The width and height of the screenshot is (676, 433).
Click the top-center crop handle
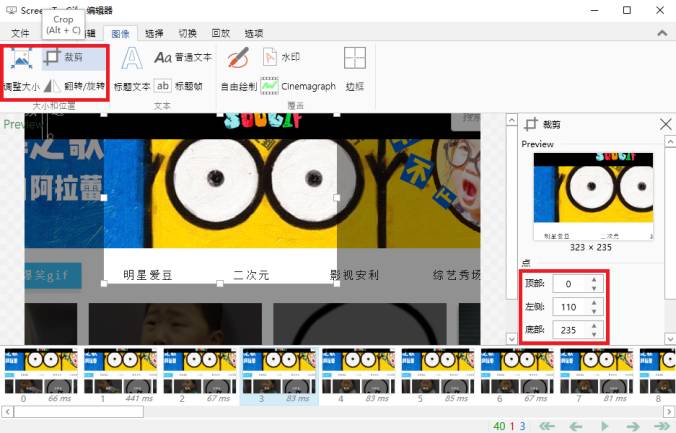tap(220, 114)
